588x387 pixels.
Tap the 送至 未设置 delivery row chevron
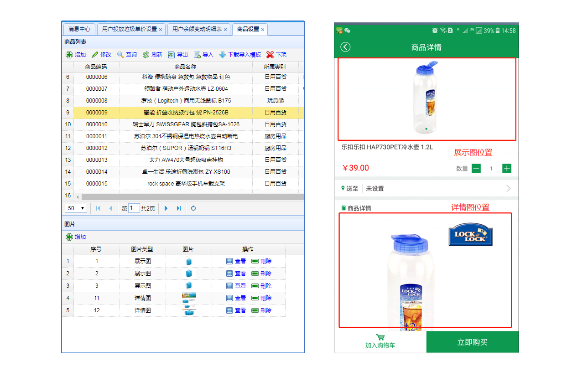coord(509,188)
